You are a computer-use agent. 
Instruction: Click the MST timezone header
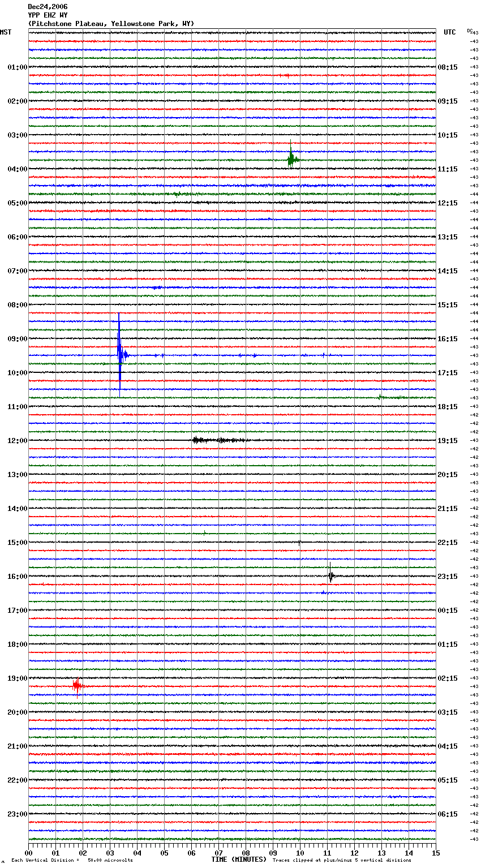pos(6,32)
